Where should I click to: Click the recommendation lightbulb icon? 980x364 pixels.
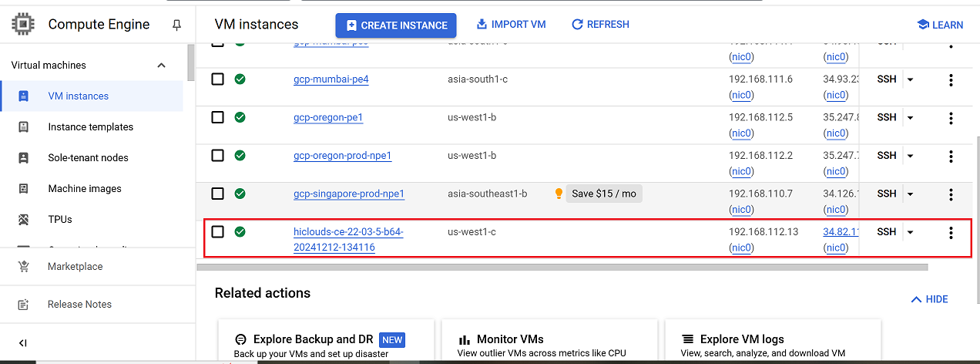click(559, 194)
